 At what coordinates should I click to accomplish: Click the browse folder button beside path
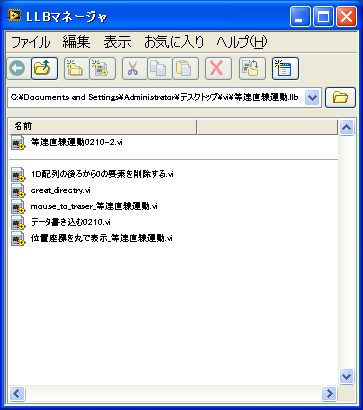pos(340,98)
